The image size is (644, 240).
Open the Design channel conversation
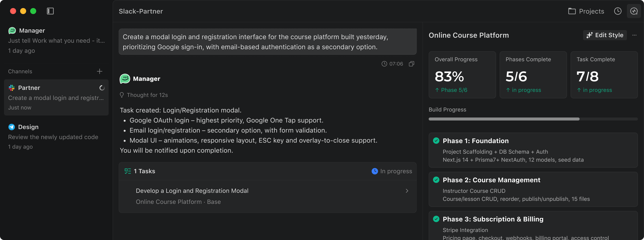[56, 137]
